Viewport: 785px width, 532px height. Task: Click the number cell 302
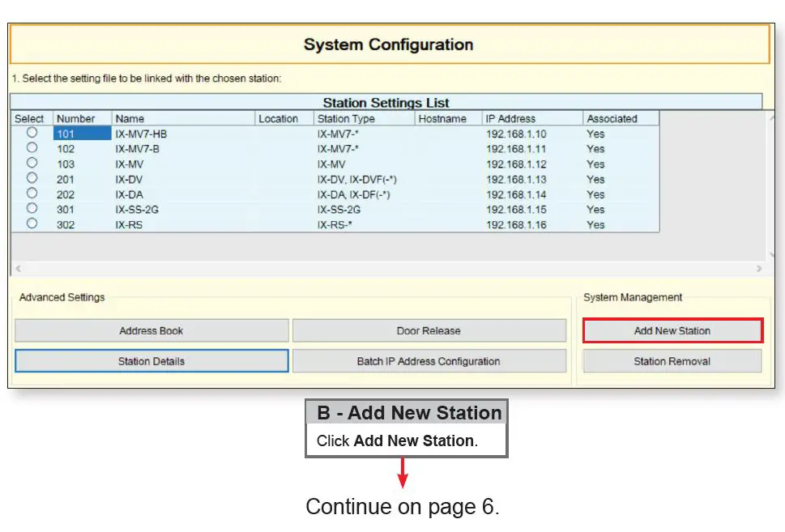66,225
